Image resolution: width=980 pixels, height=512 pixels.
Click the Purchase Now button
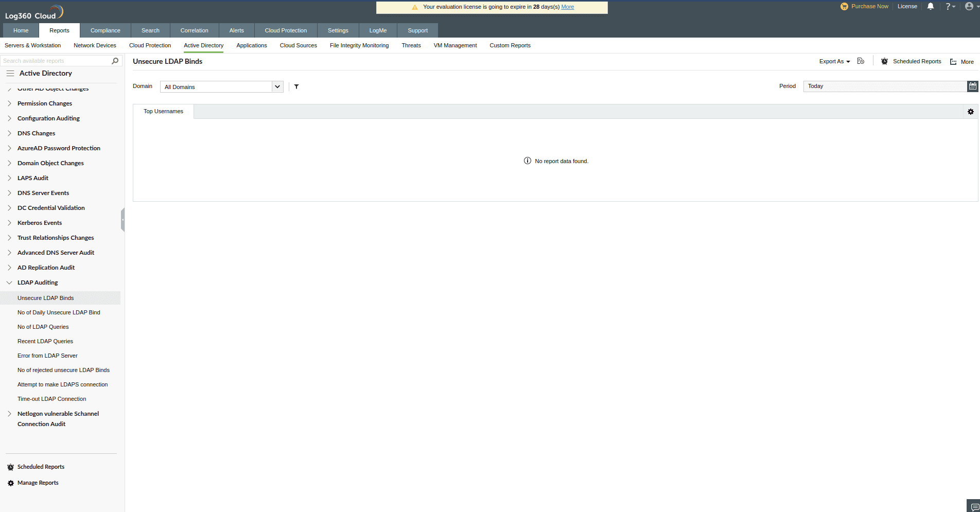(864, 6)
